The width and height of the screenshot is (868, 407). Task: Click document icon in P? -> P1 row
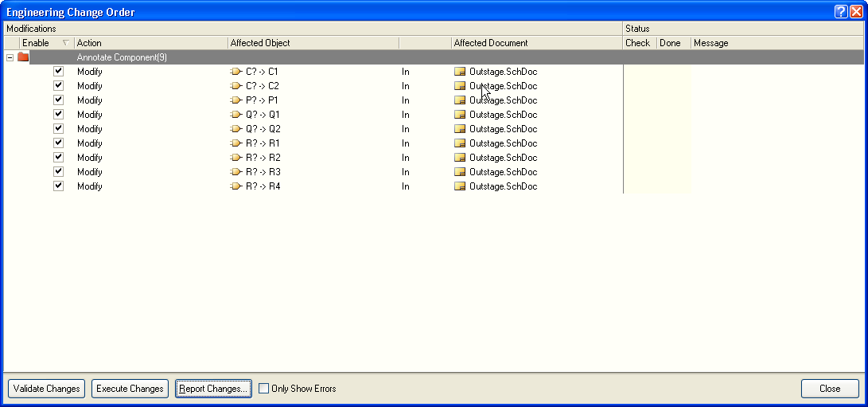(460, 100)
